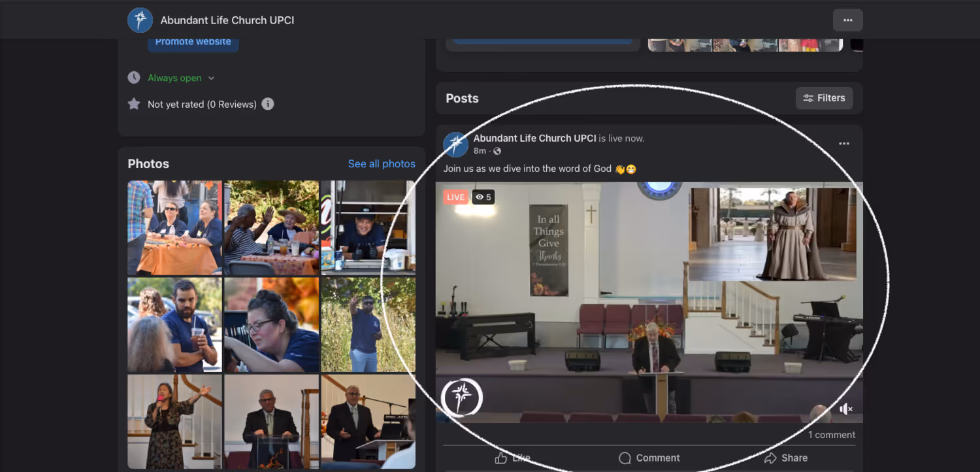Open the Filters menu for Posts
This screenshot has width=980, height=472.
(x=824, y=97)
